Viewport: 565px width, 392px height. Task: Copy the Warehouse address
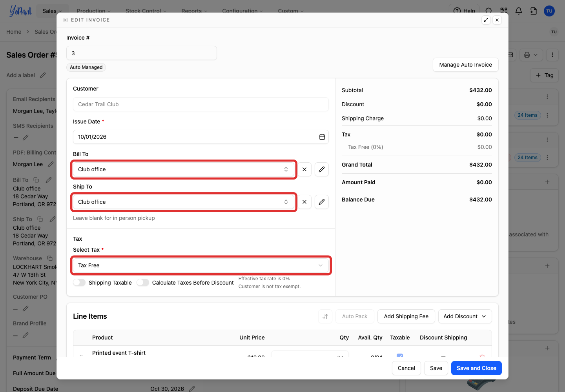coord(50,258)
